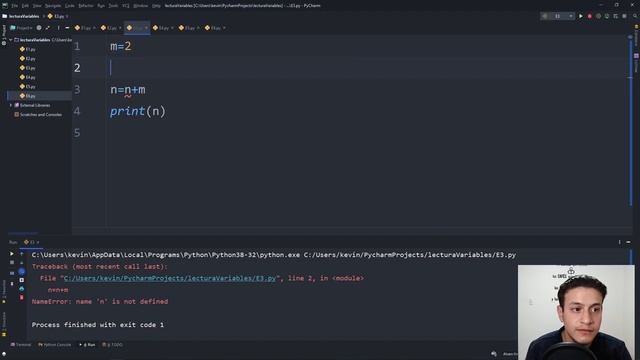This screenshot has height=360, width=640.
Task: Rerun the E3 script in the Run panel
Action: [11, 254]
